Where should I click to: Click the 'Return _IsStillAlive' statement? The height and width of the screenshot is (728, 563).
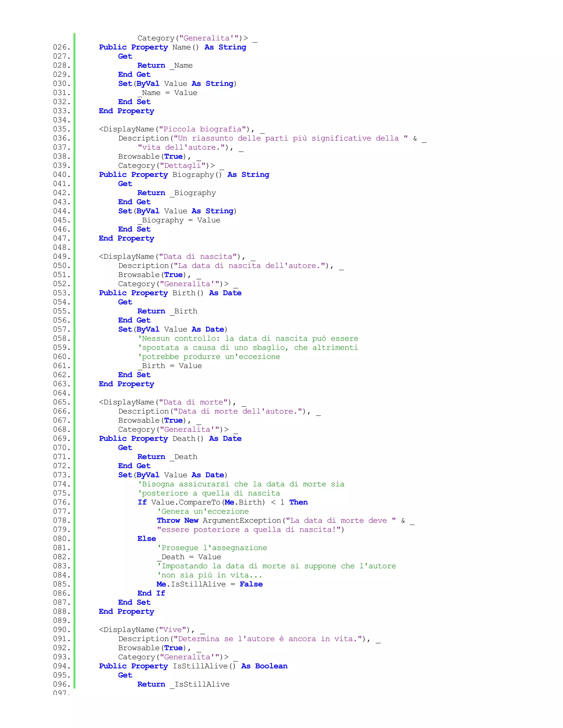coord(183,685)
